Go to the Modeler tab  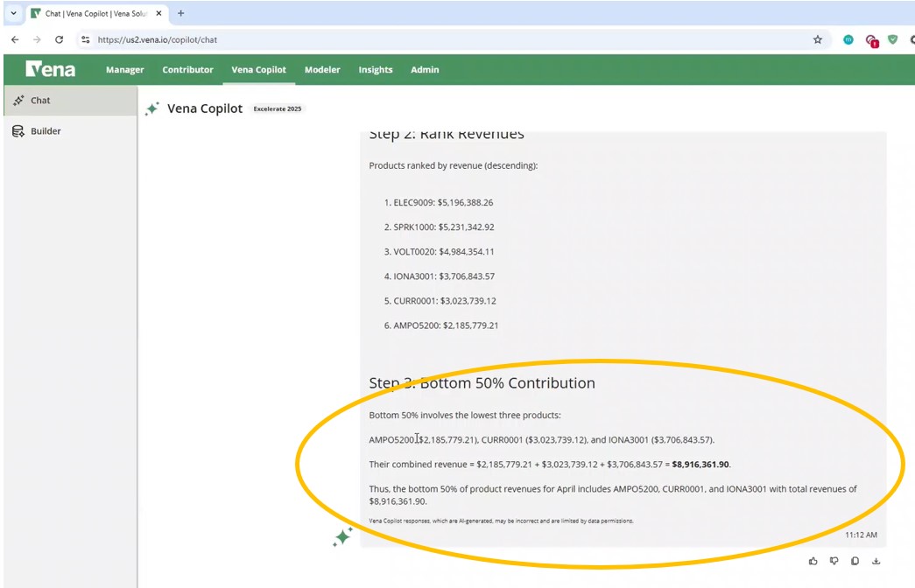point(322,70)
